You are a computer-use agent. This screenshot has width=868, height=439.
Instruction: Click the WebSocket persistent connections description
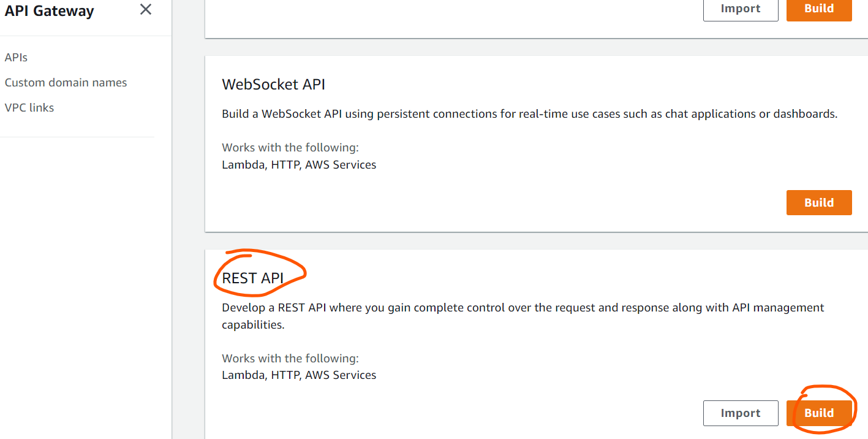[529, 114]
